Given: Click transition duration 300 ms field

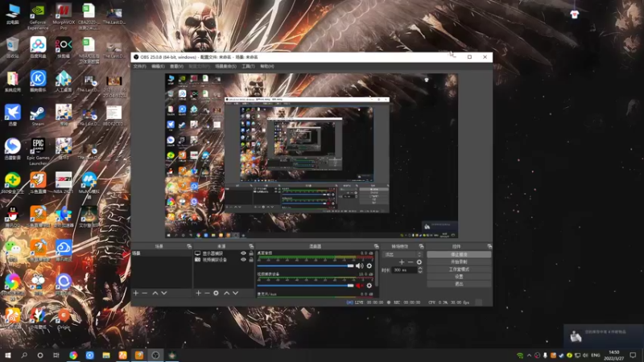Looking at the screenshot, I should [405, 270].
